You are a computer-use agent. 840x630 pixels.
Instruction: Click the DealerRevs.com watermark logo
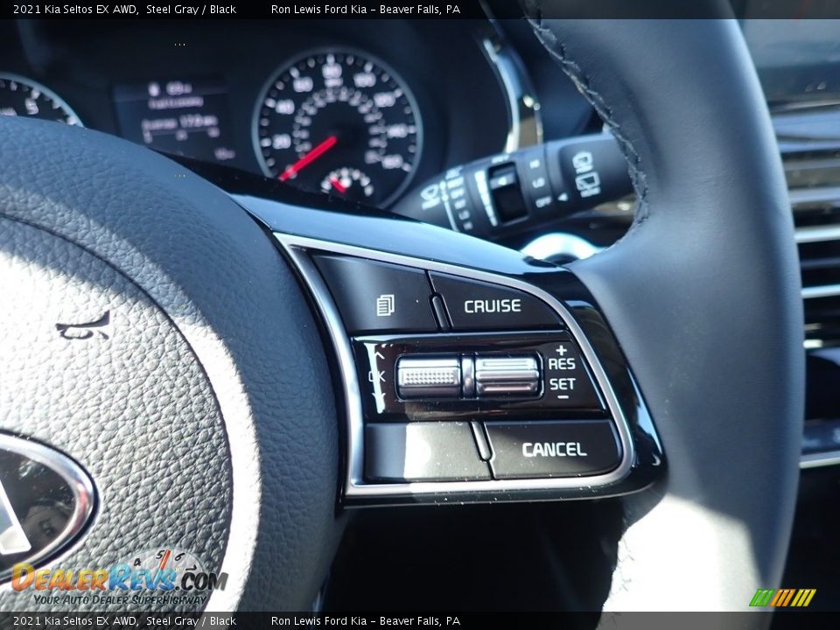[x=118, y=578]
